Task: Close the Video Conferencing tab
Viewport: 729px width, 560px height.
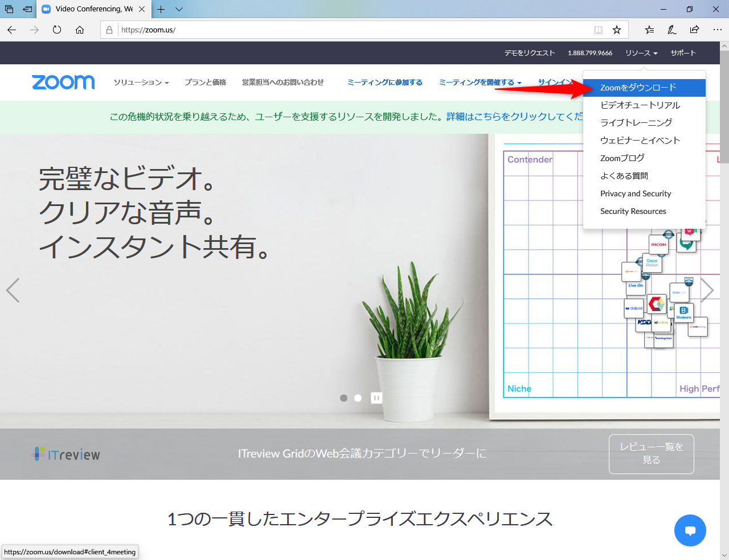Action: (142, 9)
